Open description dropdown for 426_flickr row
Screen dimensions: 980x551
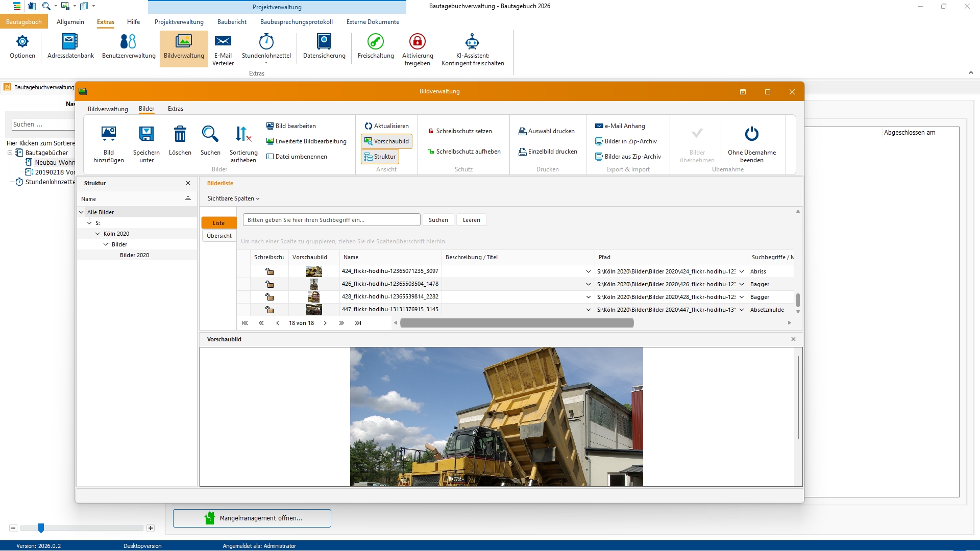[x=588, y=284]
